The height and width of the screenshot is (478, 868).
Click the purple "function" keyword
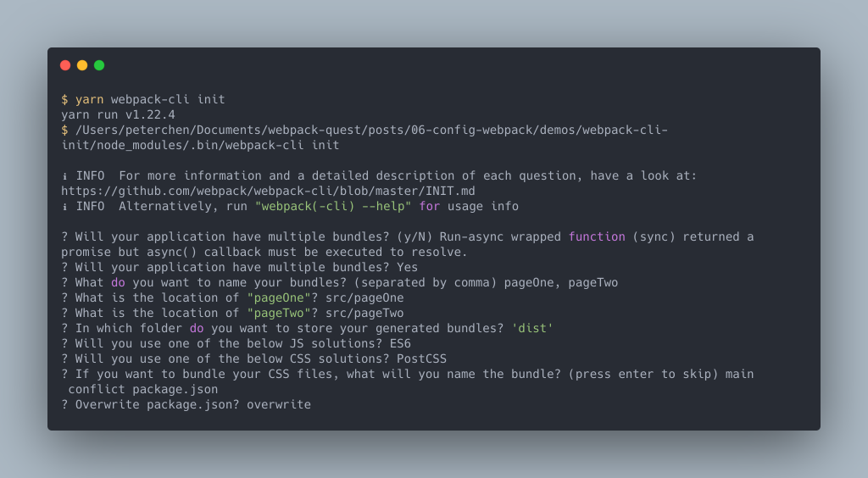(x=597, y=236)
